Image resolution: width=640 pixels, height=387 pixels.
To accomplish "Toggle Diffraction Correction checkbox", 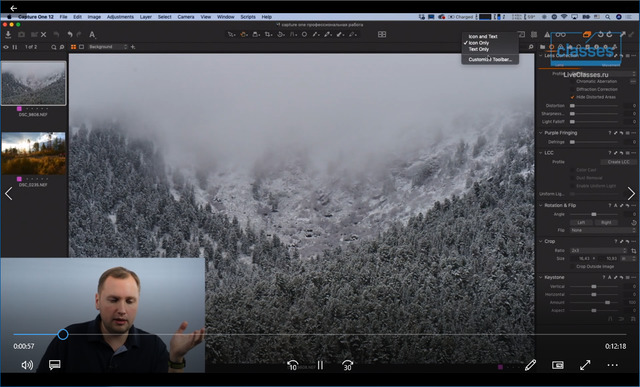I will [572, 89].
